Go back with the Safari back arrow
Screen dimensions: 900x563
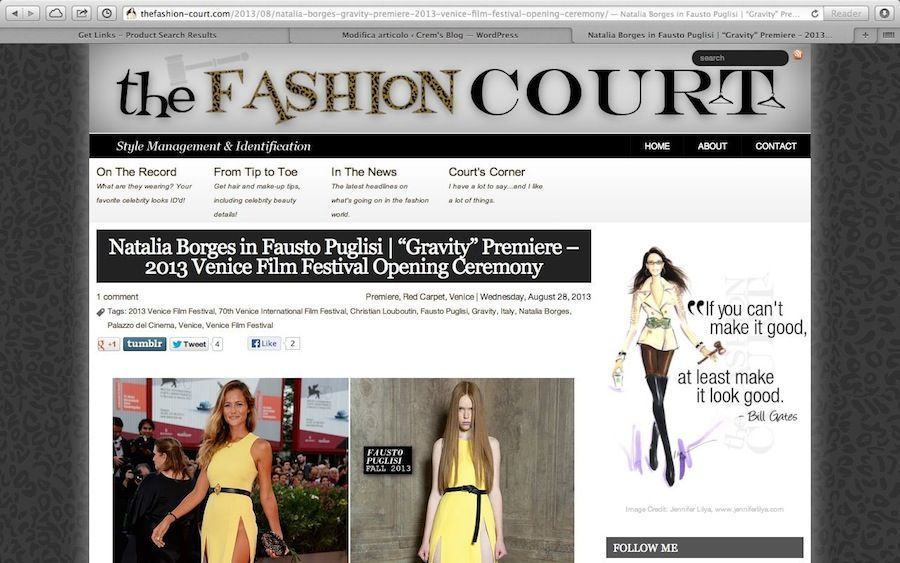click(x=14, y=13)
